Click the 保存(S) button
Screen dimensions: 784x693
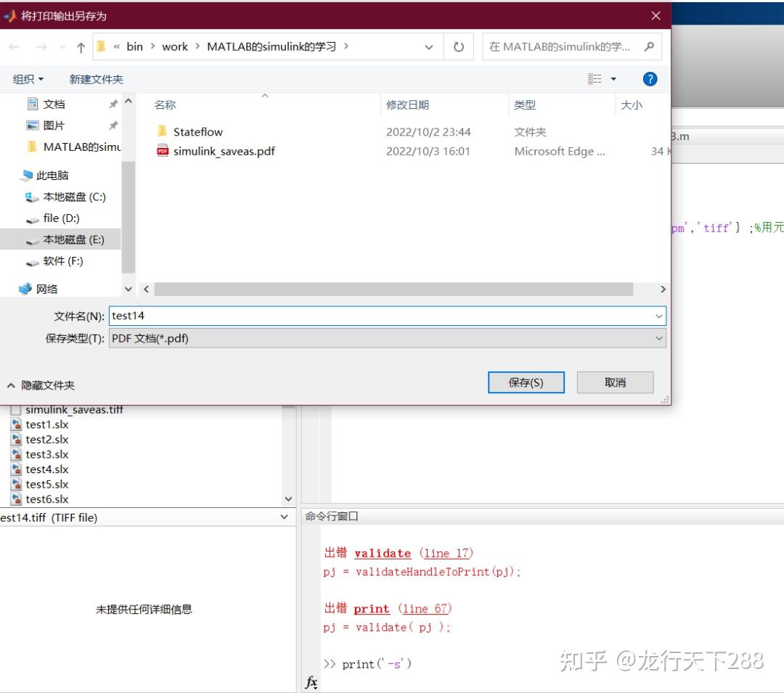tap(526, 382)
